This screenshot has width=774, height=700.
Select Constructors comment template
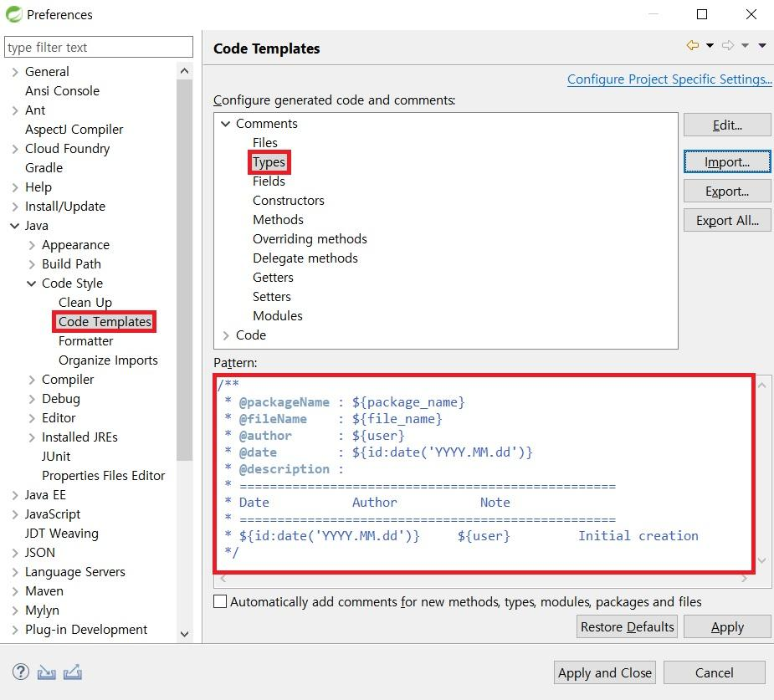(289, 200)
